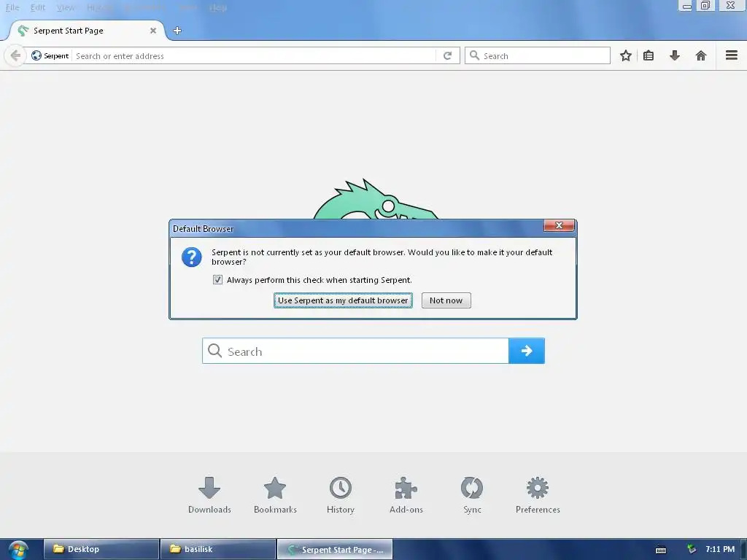Click the Serpent site identity globe icon
The image size is (747, 560).
pos(36,55)
